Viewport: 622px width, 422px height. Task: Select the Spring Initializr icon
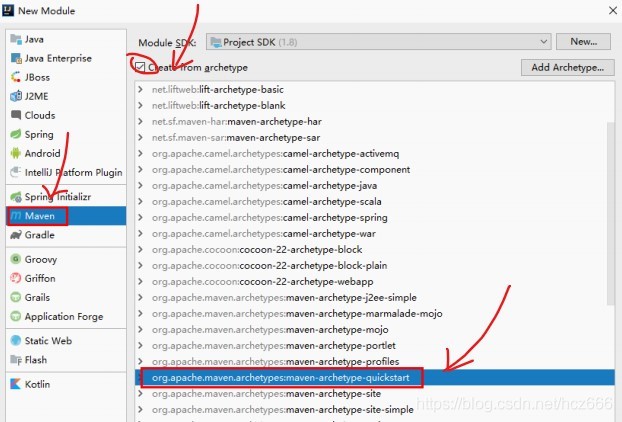16,197
